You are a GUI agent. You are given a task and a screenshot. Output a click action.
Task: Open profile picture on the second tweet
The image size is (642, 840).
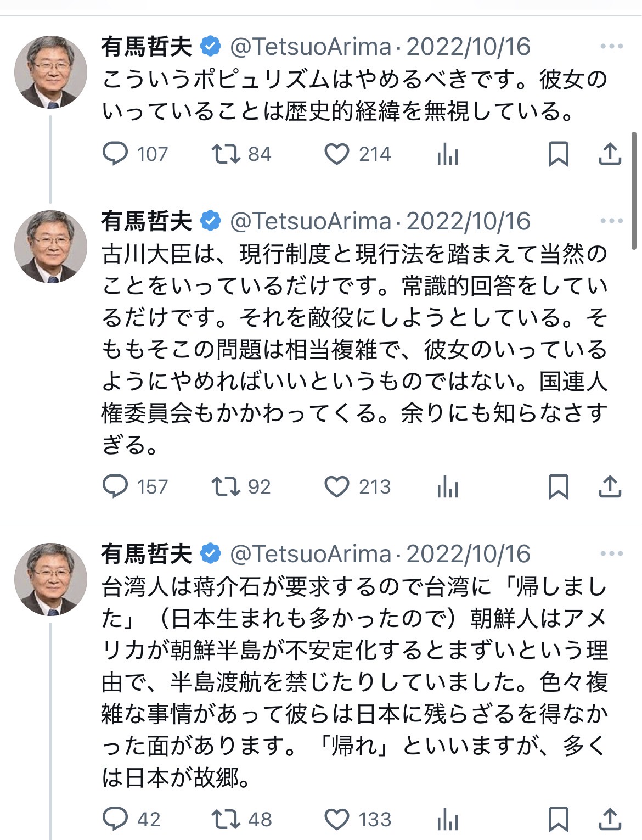point(50,247)
